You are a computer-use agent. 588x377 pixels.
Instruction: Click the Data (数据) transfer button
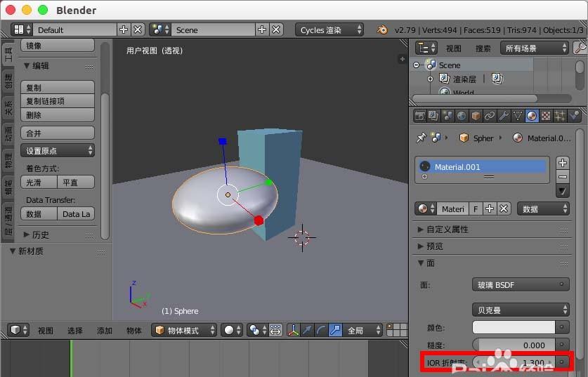(39, 214)
